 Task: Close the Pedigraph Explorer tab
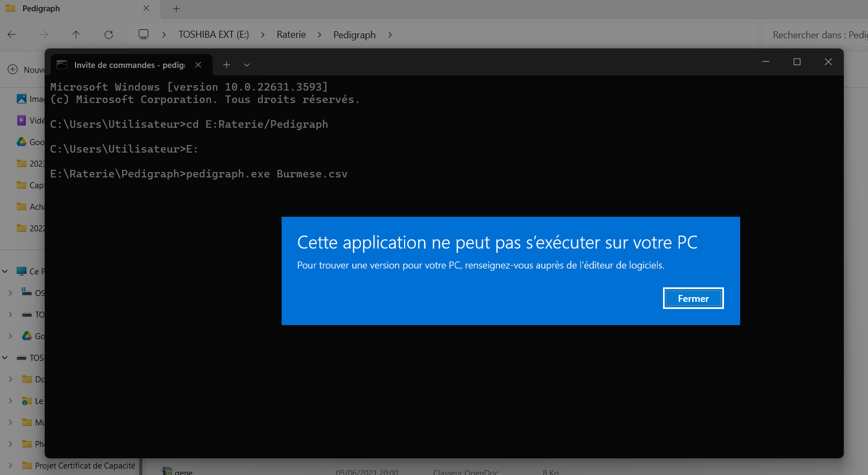146,9
